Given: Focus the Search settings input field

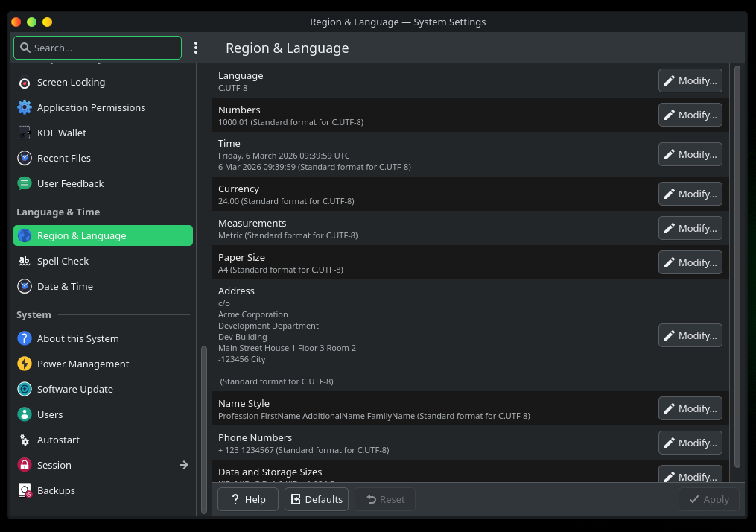Looking at the screenshot, I should [x=104, y=48].
